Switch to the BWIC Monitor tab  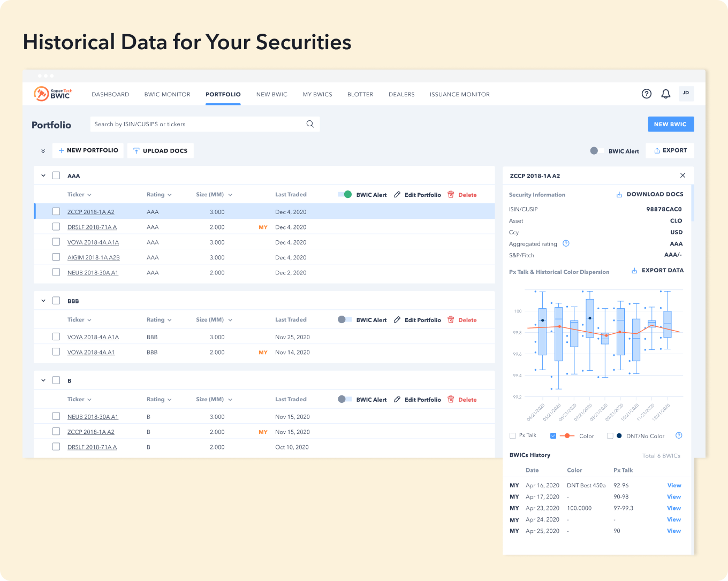tap(167, 95)
